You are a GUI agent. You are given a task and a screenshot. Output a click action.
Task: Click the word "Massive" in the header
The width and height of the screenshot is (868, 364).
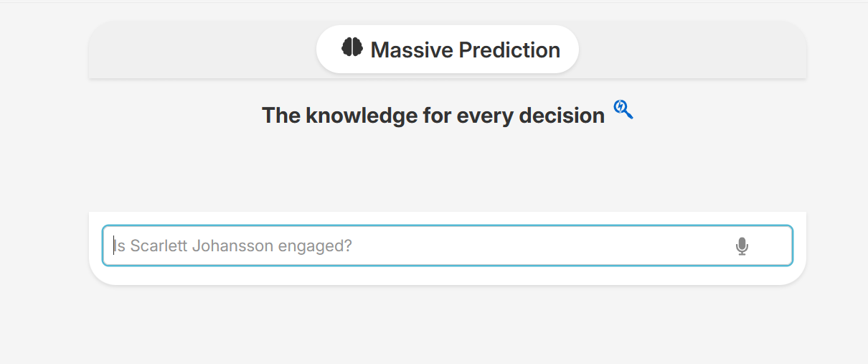point(412,50)
